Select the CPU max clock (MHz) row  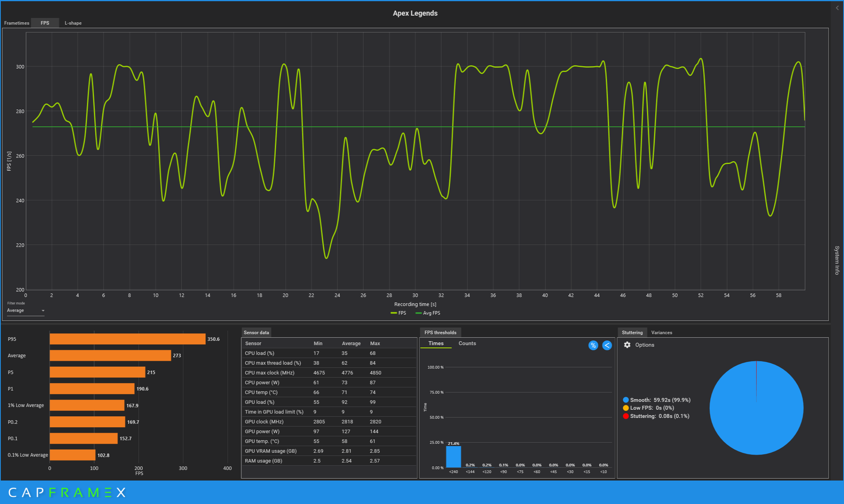point(329,373)
